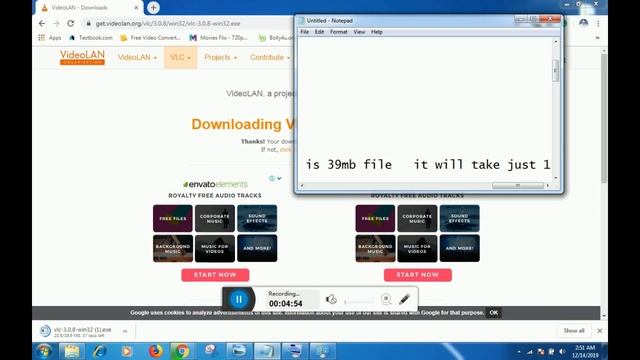Switch to Chrome in the taskbar
Image resolution: width=640 pixels, height=360 pixels.
[x=182, y=351]
